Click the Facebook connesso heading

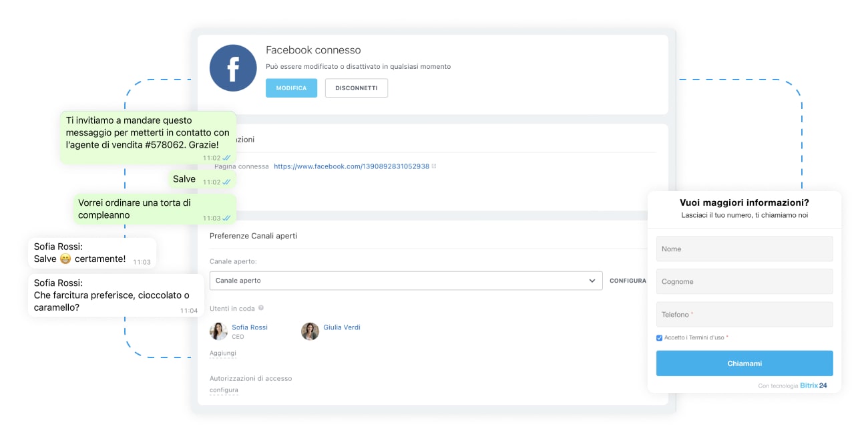click(x=313, y=50)
